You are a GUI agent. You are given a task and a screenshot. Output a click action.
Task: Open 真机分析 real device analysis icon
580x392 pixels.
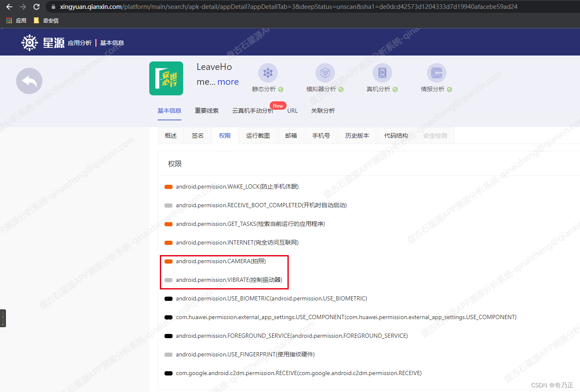[382, 73]
